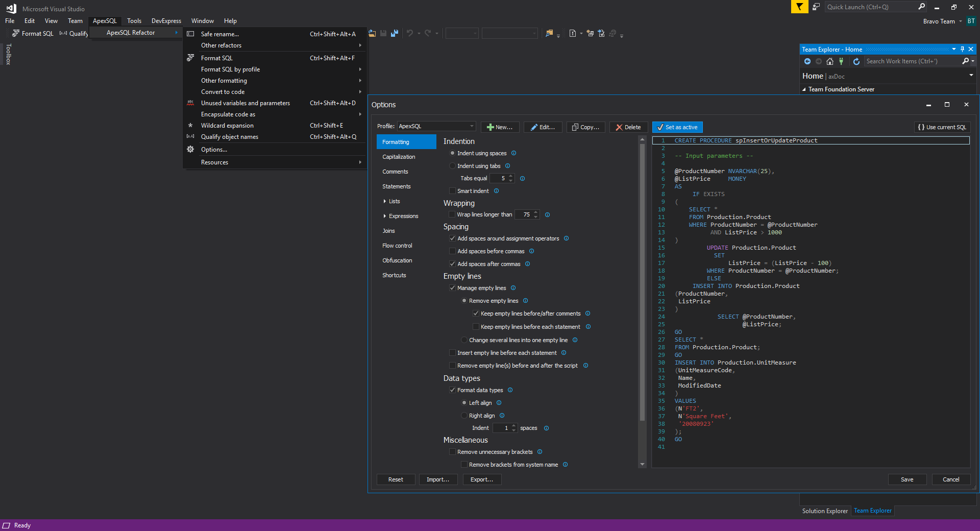
Task: Go to Team Explorer Home icon
Action: (830, 61)
